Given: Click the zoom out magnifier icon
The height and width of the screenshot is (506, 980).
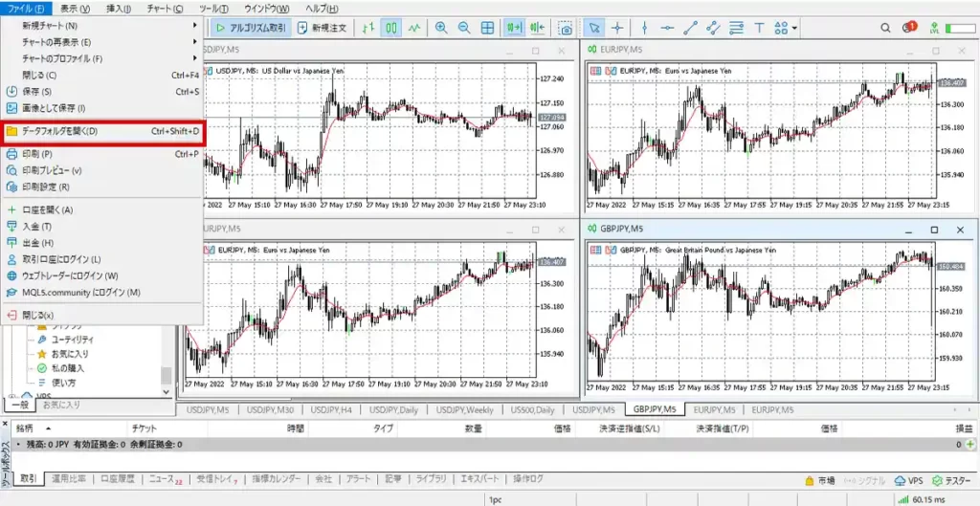Looking at the screenshot, I should click(x=464, y=29).
